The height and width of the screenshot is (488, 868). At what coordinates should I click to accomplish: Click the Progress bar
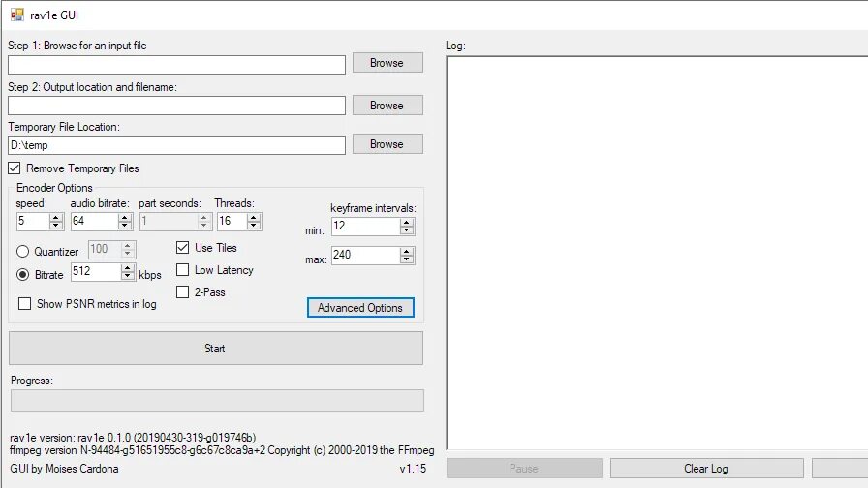[x=218, y=401]
